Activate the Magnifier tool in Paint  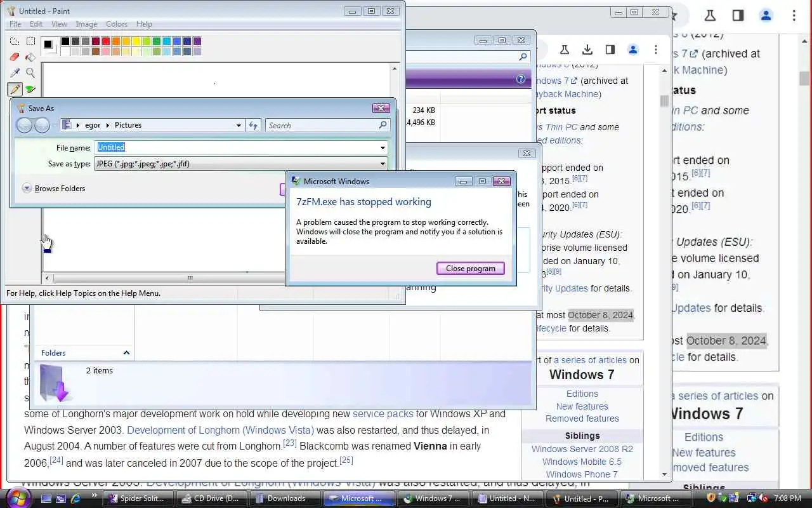point(30,73)
